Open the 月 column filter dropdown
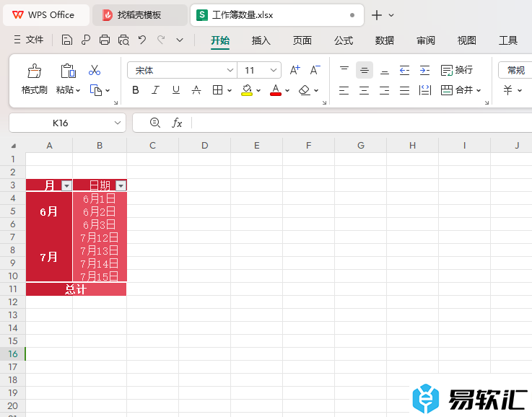This screenshot has width=532, height=417. [x=66, y=186]
